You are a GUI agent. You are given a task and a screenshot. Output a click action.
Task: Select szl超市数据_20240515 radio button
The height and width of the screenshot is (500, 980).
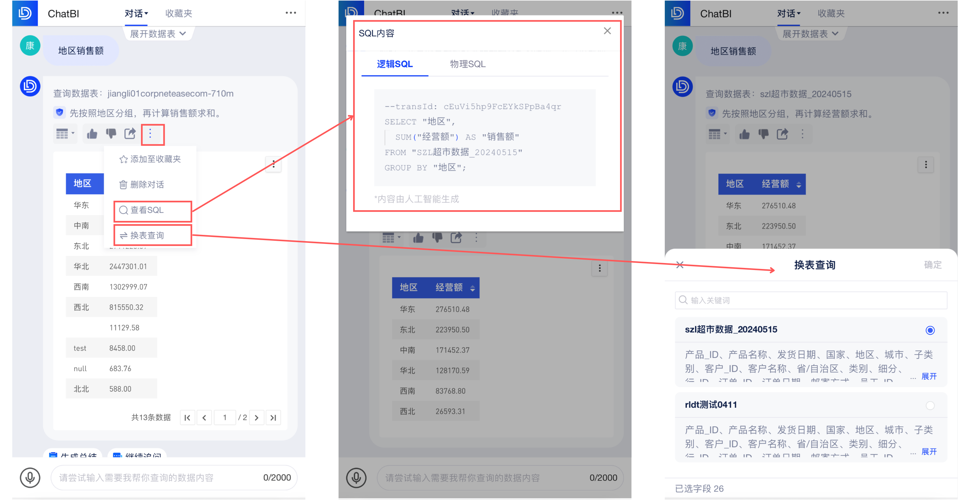(930, 330)
